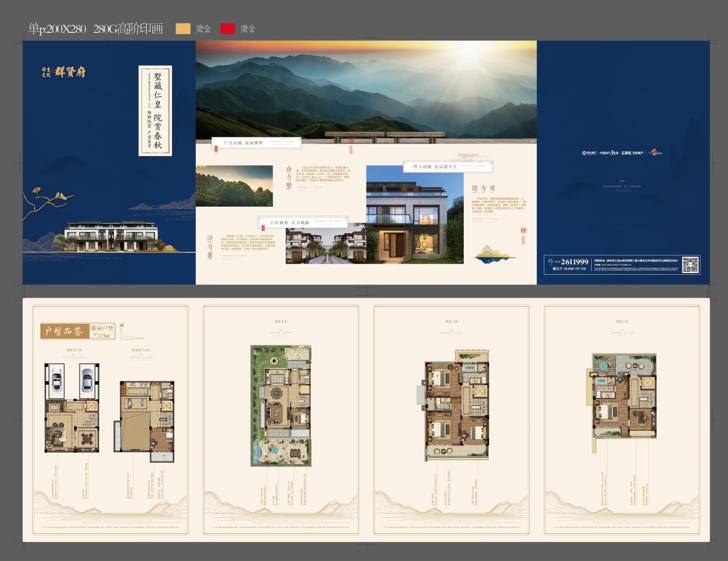The width and height of the screenshot is (728, 561).
Task: Expand the 院与居 section heading
Action: coord(483,188)
